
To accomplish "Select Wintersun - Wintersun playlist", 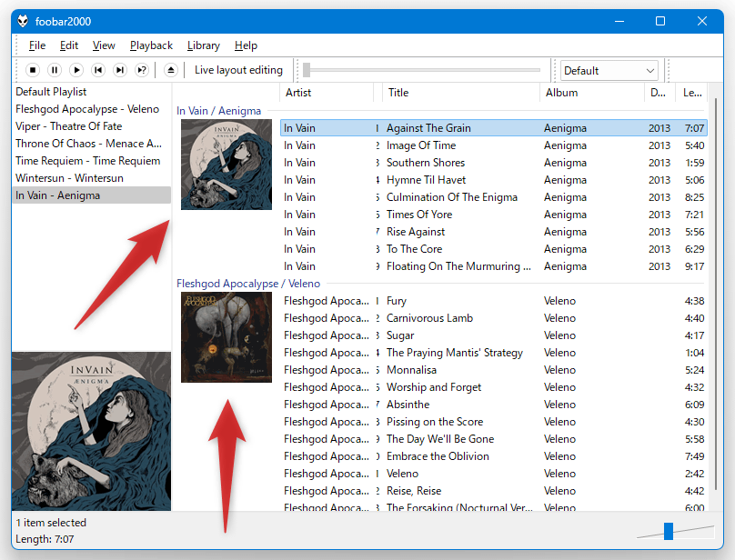I will 91,178.
